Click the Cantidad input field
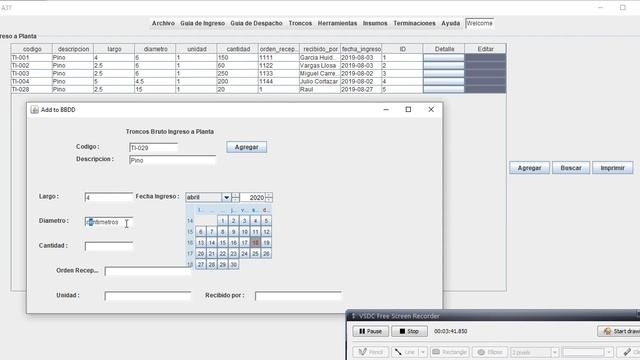The height and width of the screenshot is (360, 640). pyautogui.click(x=109, y=246)
